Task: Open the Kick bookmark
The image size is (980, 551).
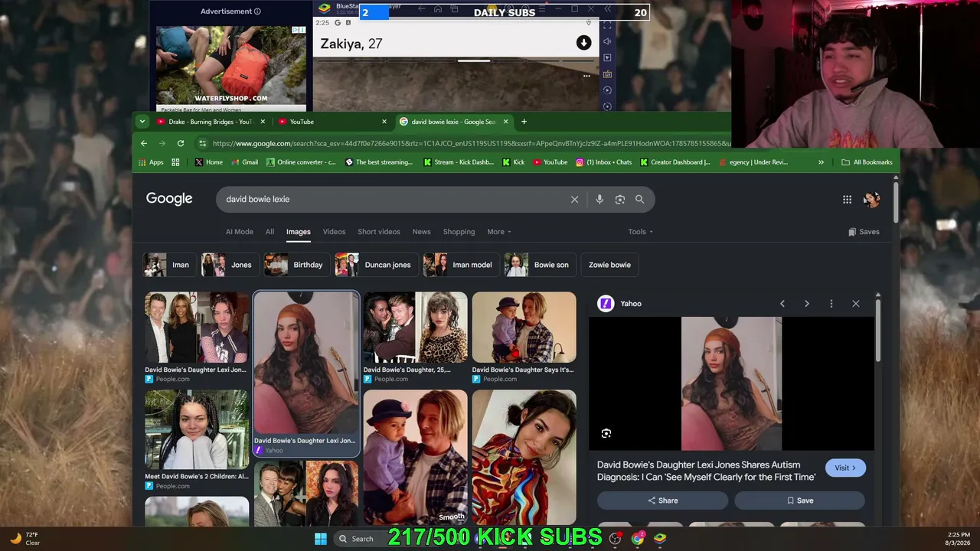Action: click(x=514, y=162)
